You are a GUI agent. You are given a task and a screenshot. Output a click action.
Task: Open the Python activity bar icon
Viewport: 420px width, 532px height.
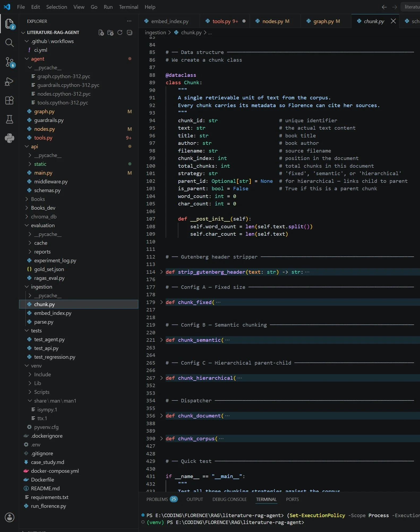9,138
